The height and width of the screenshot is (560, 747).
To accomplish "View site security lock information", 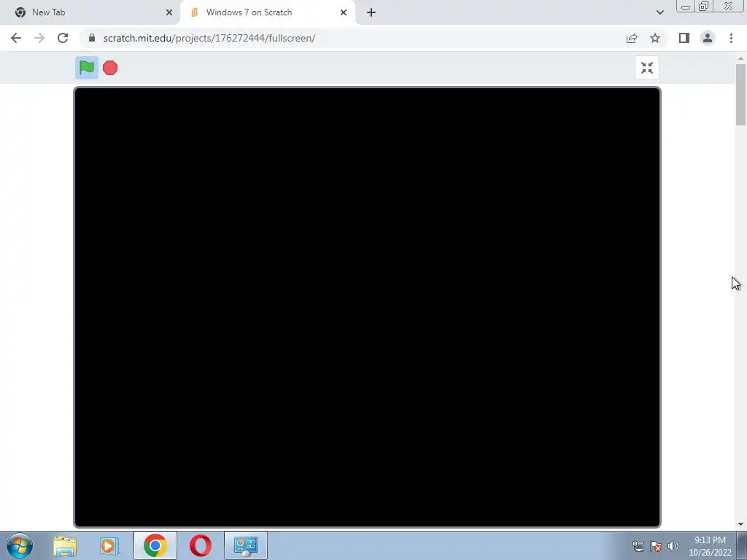I will pos(92,38).
